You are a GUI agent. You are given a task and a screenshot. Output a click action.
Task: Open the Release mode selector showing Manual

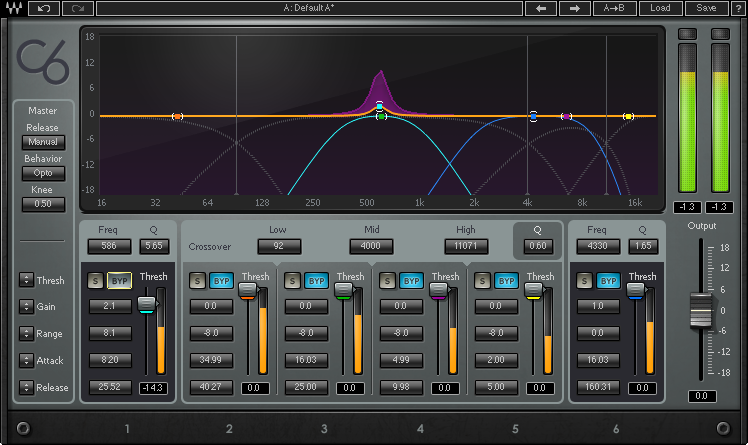pyautogui.click(x=43, y=142)
